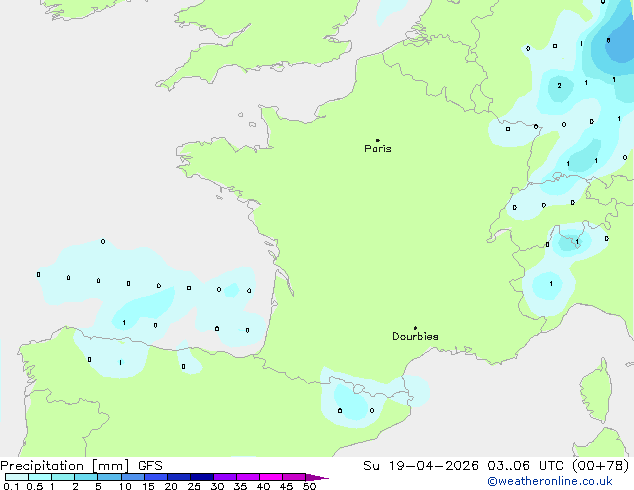Click the '50' legend scale label
Screen dimensions: 634x490
(309, 486)
